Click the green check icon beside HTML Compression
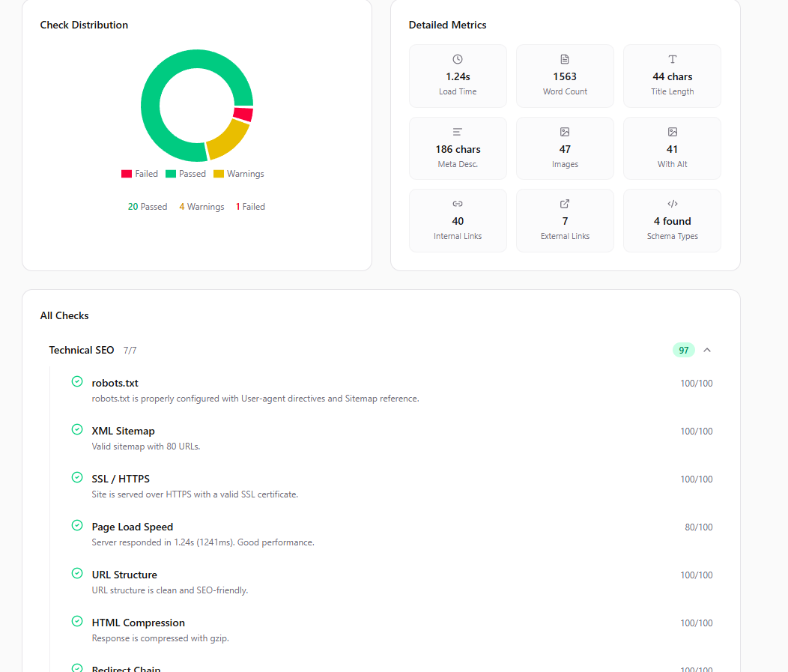The height and width of the screenshot is (672, 788). coord(77,621)
